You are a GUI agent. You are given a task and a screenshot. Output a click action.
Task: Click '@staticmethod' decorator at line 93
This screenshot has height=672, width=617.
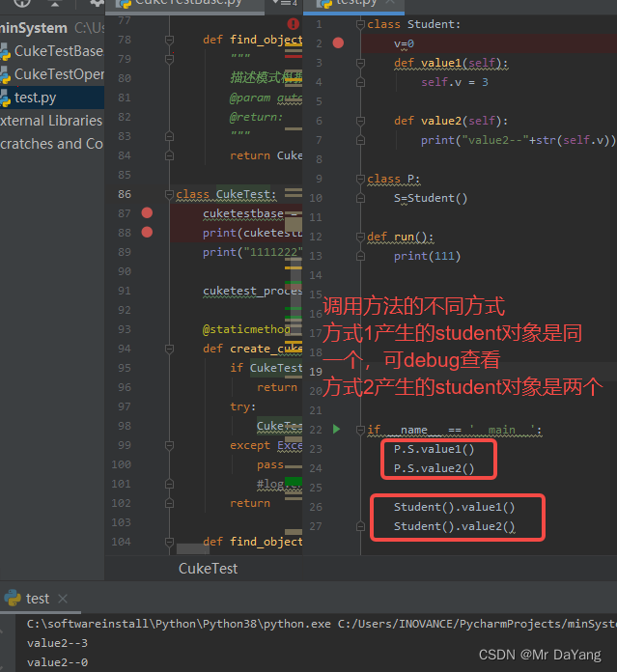pos(246,329)
